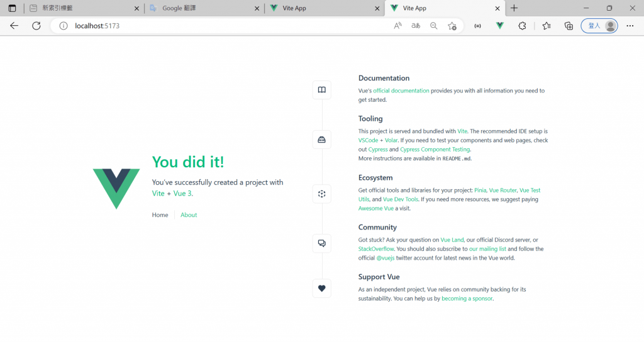Click the Tooling toolbox icon
Image resolution: width=644 pixels, height=342 pixels.
point(321,140)
